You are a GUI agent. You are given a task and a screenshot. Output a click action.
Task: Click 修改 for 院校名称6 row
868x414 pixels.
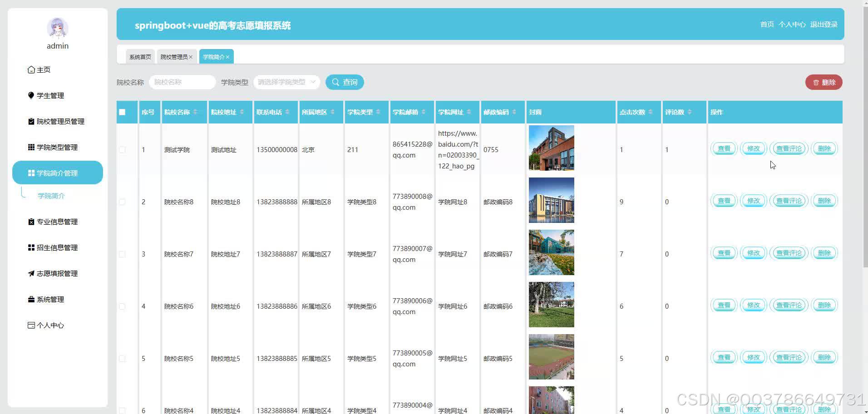tap(754, 305)
